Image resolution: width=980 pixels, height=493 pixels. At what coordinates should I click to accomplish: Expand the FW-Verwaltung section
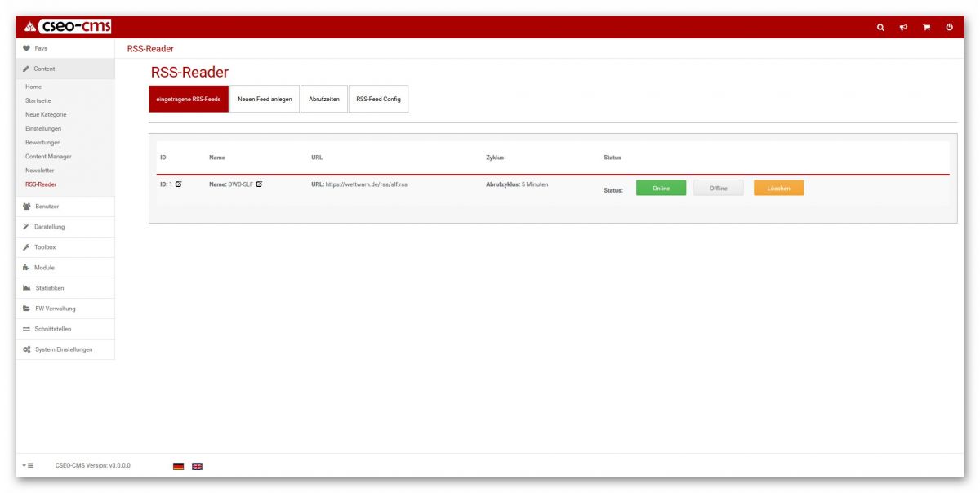(x=65, y=309)
